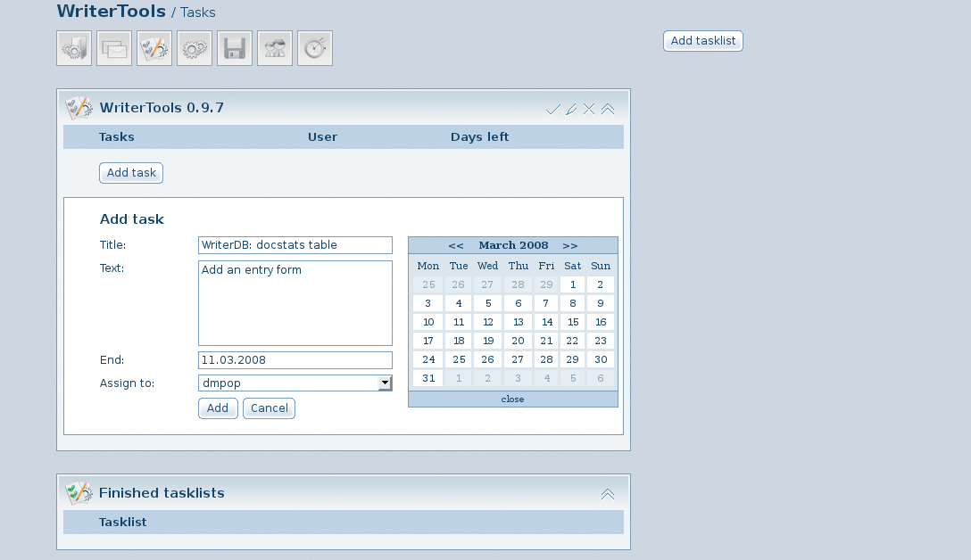Open the Assign to dropdown arrow
Image resolution: width=971 pixels, height=560 pixels.
click(x=386, y=383)
